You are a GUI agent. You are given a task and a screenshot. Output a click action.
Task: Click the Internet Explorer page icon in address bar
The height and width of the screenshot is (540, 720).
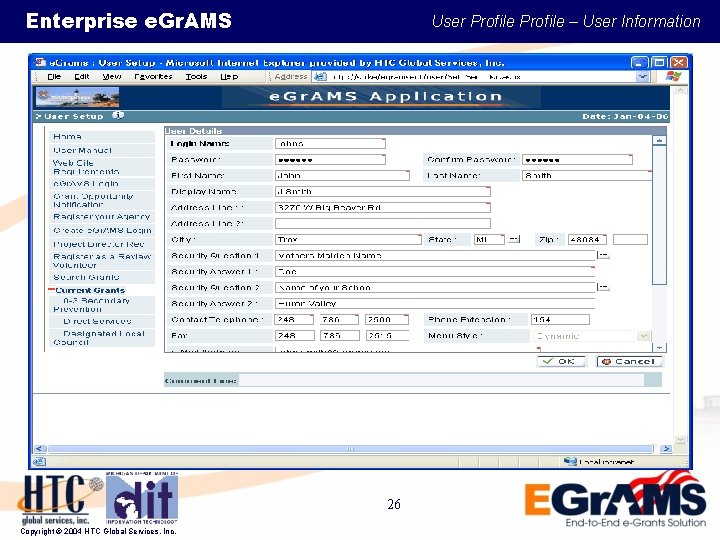(321, 77)
